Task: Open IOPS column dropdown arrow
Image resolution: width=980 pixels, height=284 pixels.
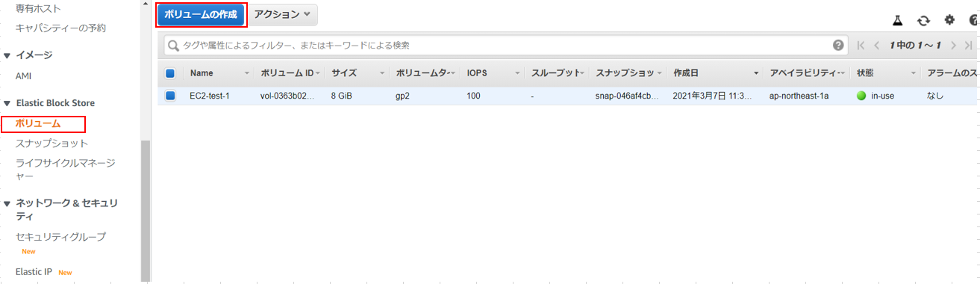Action: [x=517, y=73]
